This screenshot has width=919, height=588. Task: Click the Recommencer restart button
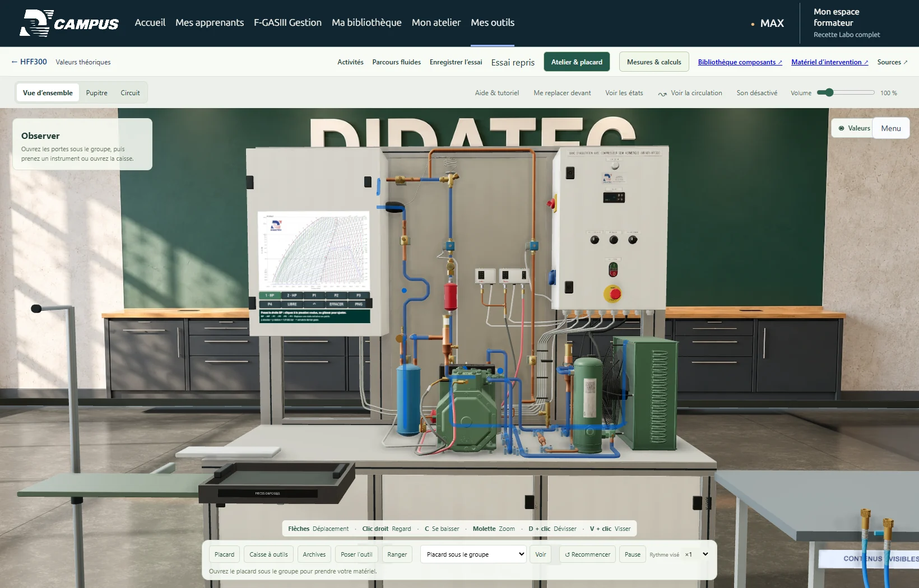pos(587,554)
